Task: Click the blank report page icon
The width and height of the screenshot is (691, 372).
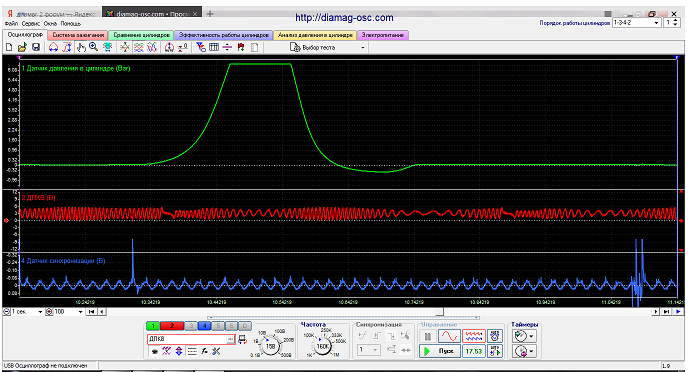Action: point(254,47)
